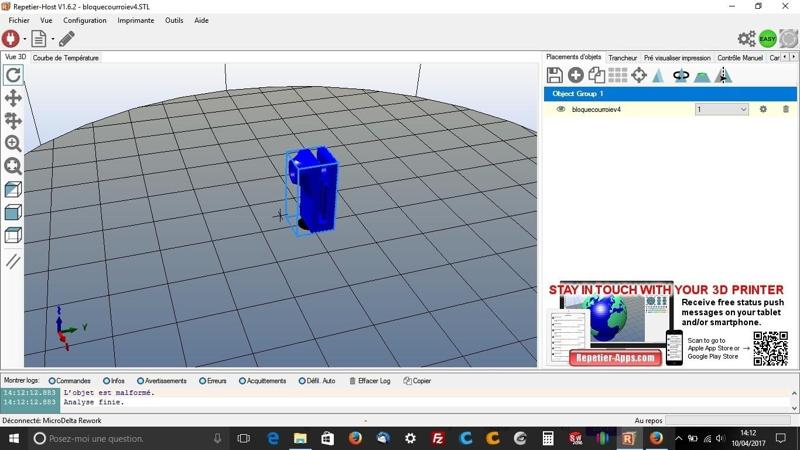Image resolution: width=800 pixels, height=450 pixels.
Task: Toggle eye visibility of bloquecourroiev4
Action: click(561, 109)
